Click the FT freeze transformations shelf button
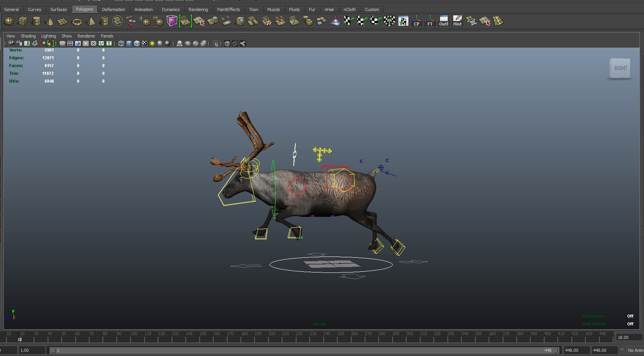644x356 pixels. coord(430,21)
